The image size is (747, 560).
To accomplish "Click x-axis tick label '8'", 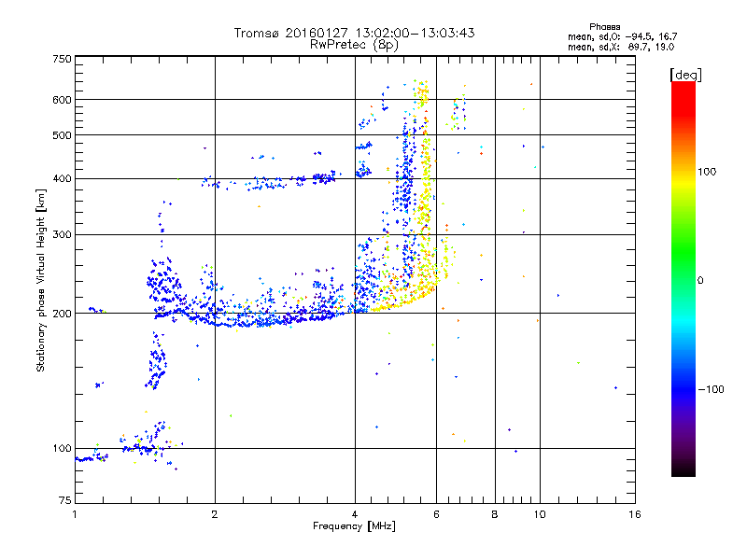I will (495, 514).
